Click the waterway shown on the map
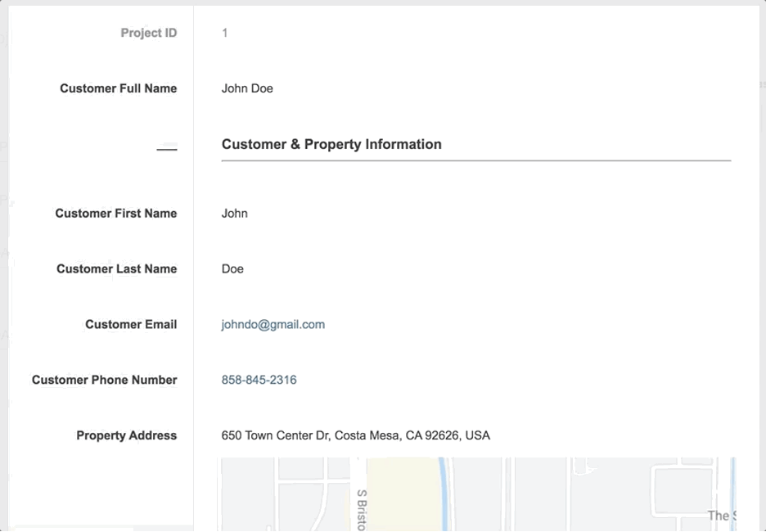The width and height of the screenshot is (766, 532). click(x=442, y=491)
